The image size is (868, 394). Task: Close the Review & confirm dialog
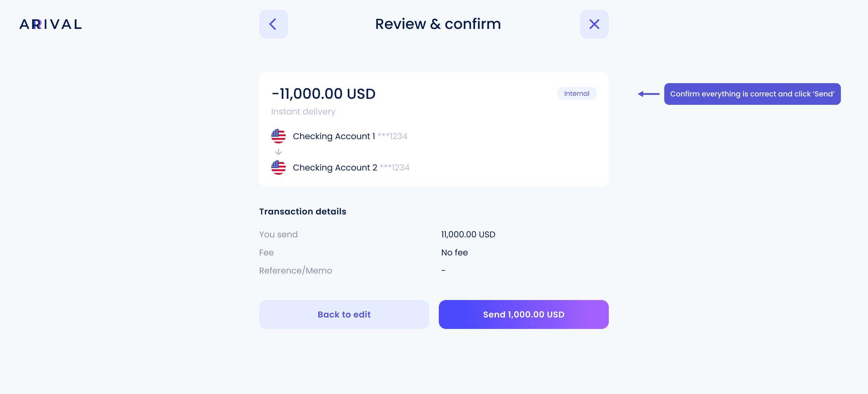click(594, 24)
